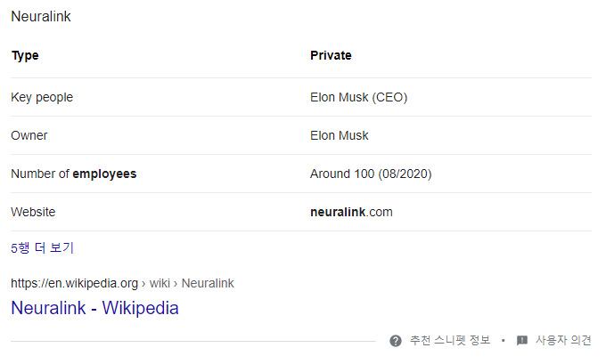
Task: Select Elon Musk in the Owner row
Action: point(340,135)
